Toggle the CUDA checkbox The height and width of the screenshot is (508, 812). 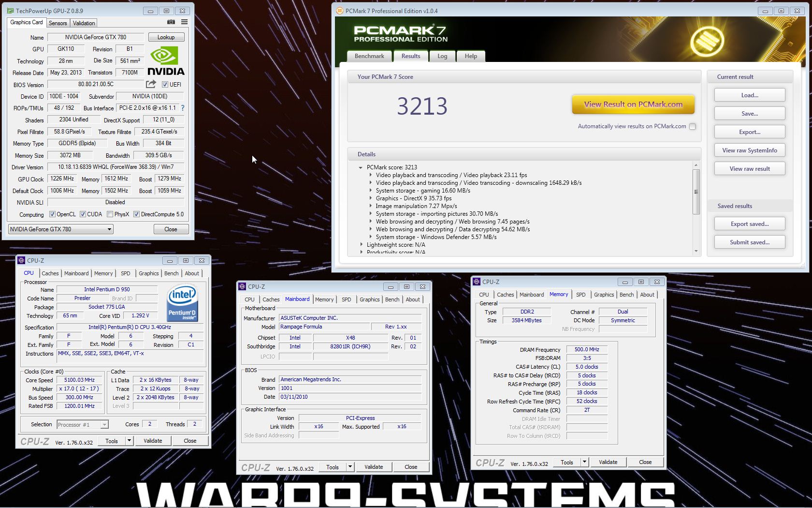coord(83,214)
